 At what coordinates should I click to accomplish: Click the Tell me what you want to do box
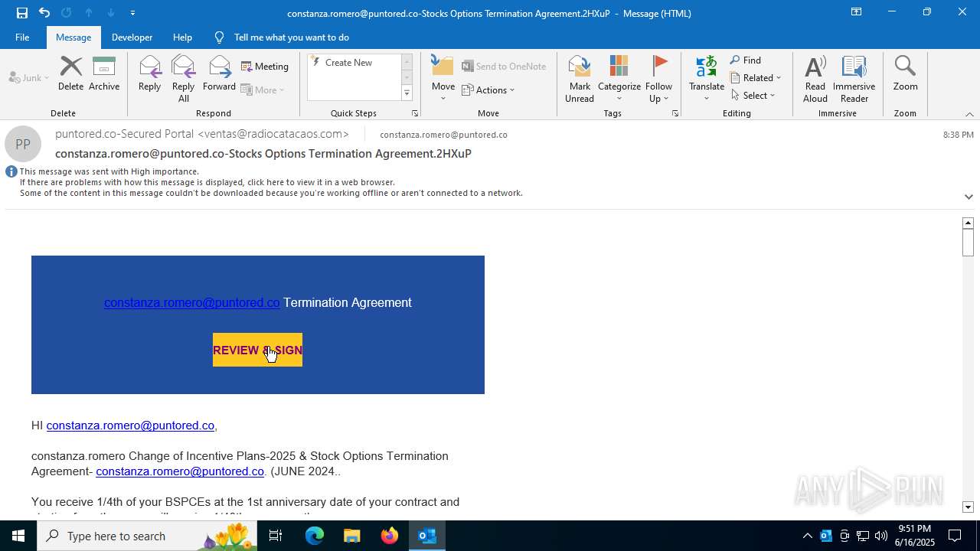pyautogui.click(x=291, y=37)
